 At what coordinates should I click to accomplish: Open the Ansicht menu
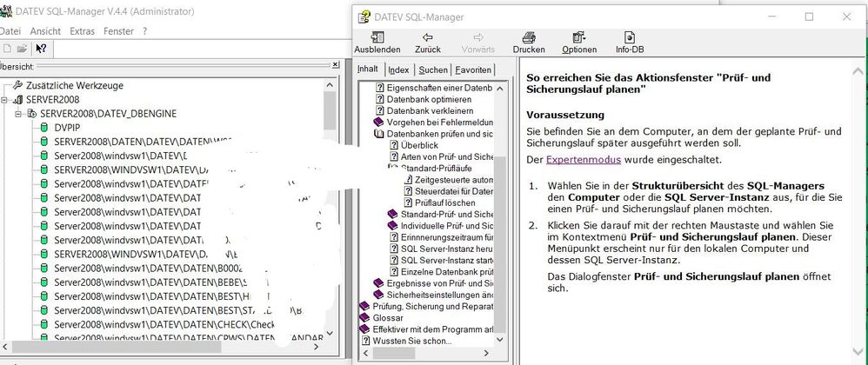[x=45, y=31]
